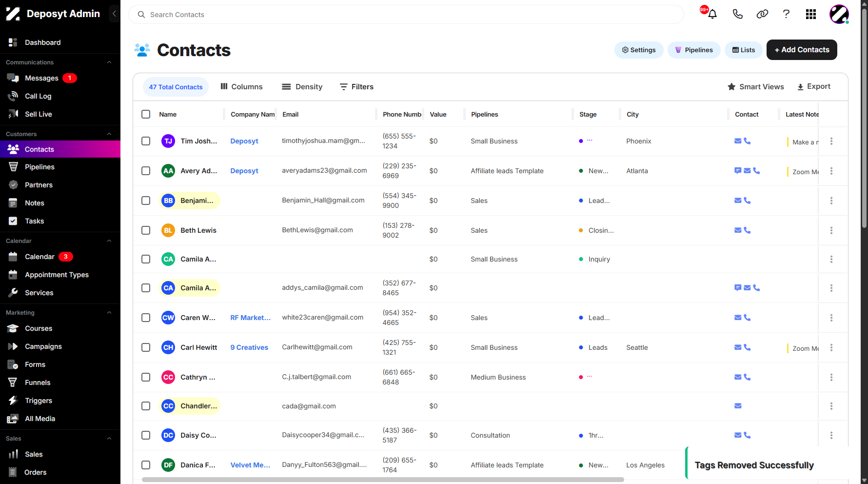
Task: Open row options menu for Carl Hewitt
Action: click(x=831, y=347)
